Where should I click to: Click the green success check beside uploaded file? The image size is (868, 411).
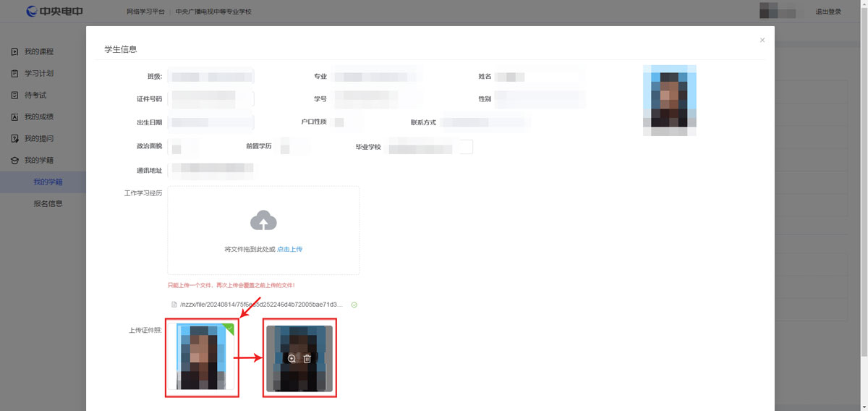(x=354, y=305)
